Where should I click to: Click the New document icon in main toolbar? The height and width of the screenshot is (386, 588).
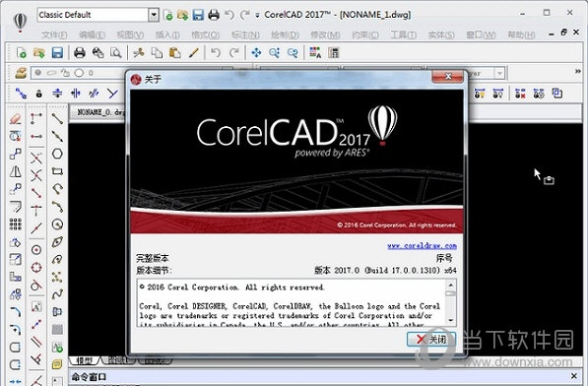[x=21, y=53]
